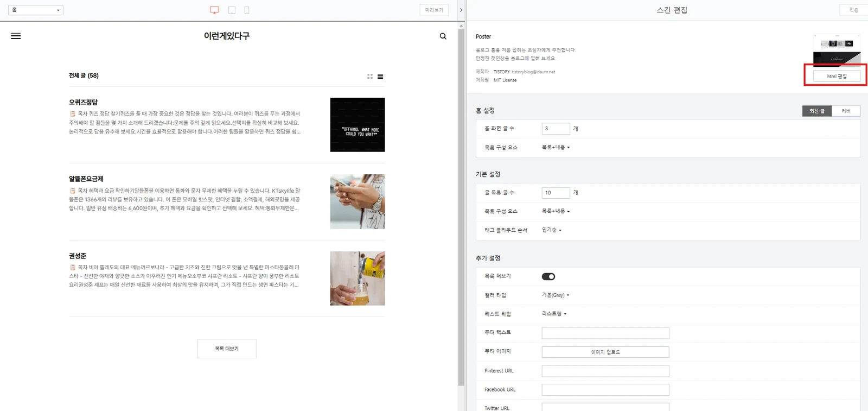The height and width of the screenshot is (411, 868).
Task: Click the 알뜰폰요금제 post thumbnail
Action: tap(358, 201)
